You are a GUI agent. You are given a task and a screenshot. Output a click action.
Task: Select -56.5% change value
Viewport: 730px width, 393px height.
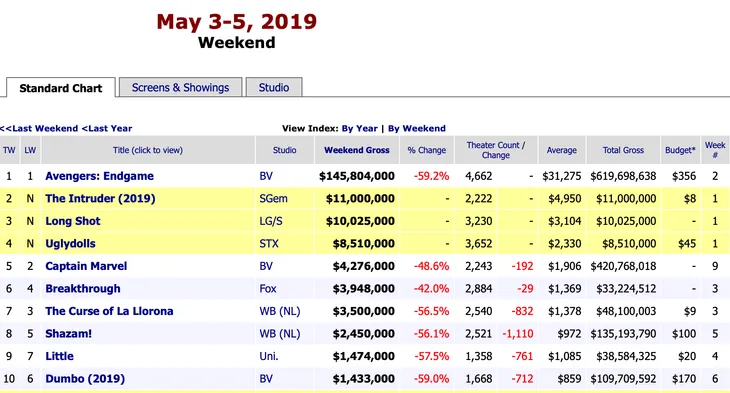click(x=432, y=311)
